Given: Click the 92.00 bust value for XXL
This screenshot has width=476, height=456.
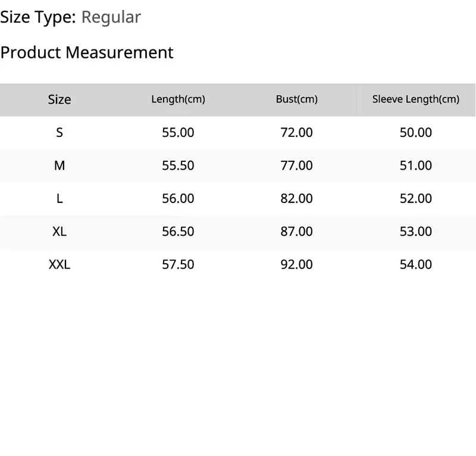Looking at the screenshot, I should pyautogui.click(x=297, y=264).
